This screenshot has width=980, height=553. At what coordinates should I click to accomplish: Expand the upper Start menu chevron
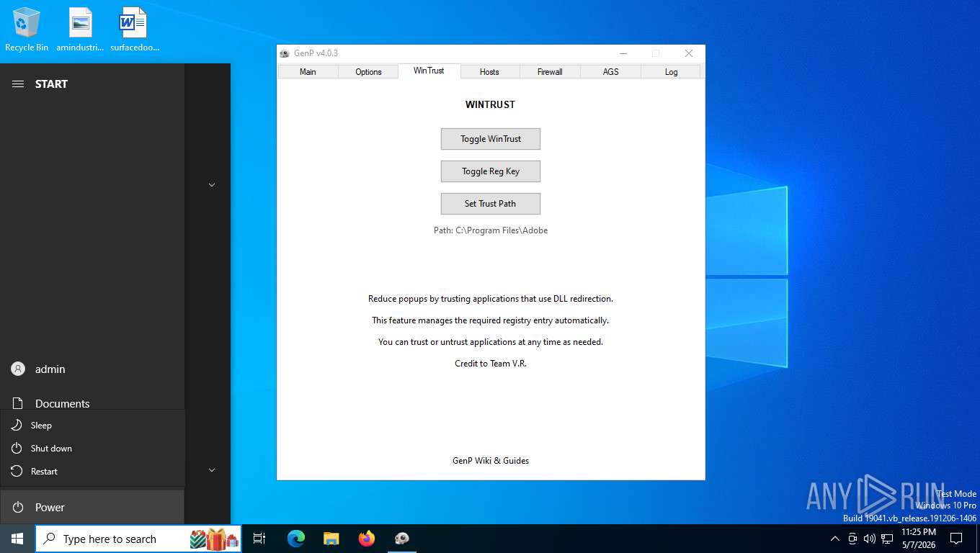pos(212,185)
